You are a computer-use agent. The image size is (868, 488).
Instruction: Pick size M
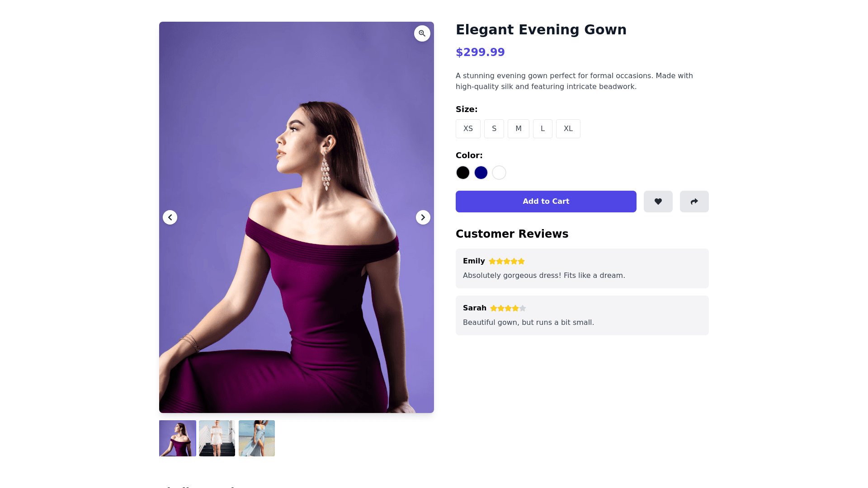[519, 129]
